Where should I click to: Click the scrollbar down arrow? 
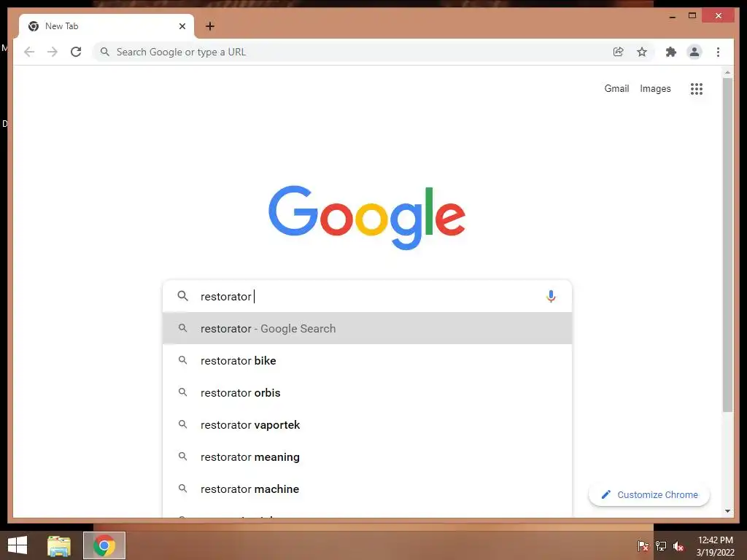click(727, 511)
